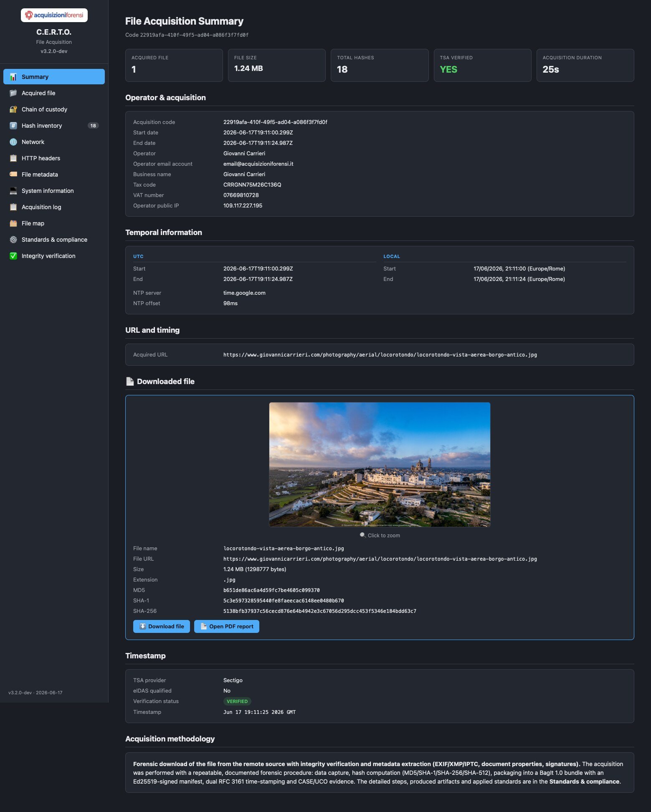Open the Chain of custody section
Image resolution: width=651 pixels, height=812 pixels.
click(x=54, y=109)
